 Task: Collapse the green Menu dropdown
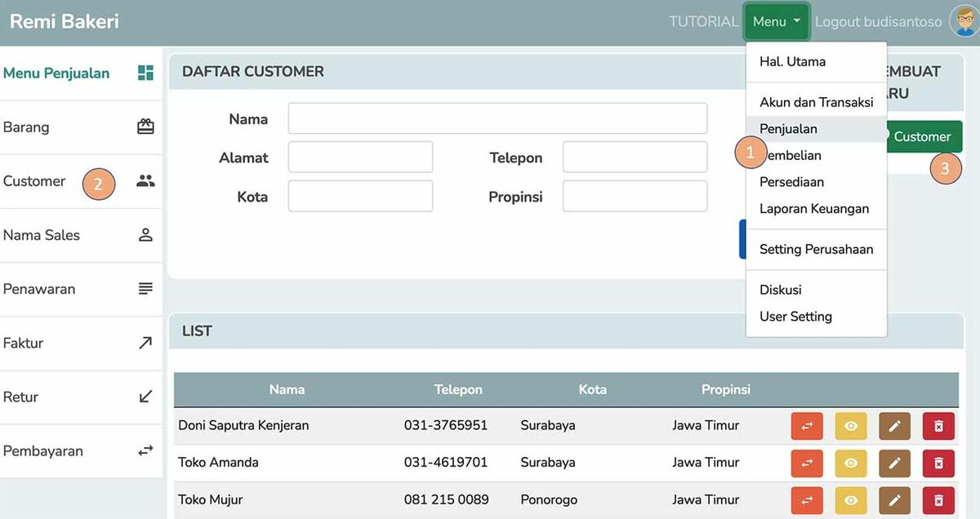tap(776, 22)
